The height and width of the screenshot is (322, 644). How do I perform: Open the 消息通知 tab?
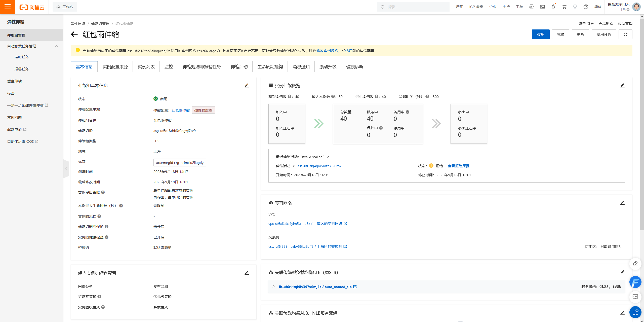[301, 67]
